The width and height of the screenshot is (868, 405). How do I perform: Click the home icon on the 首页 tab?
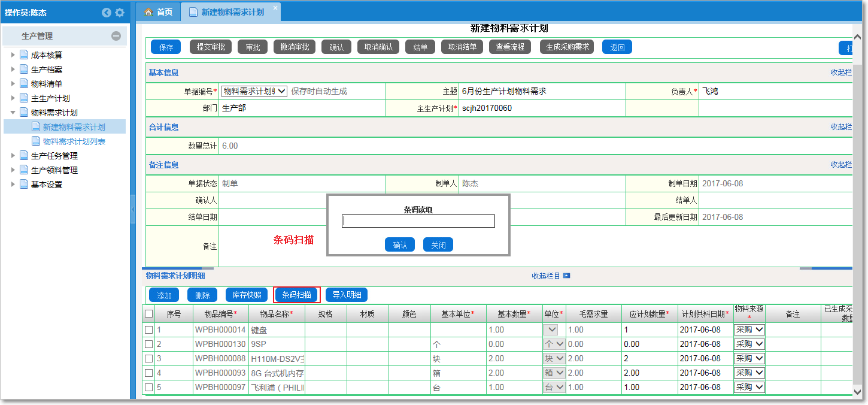pos(147,11)
